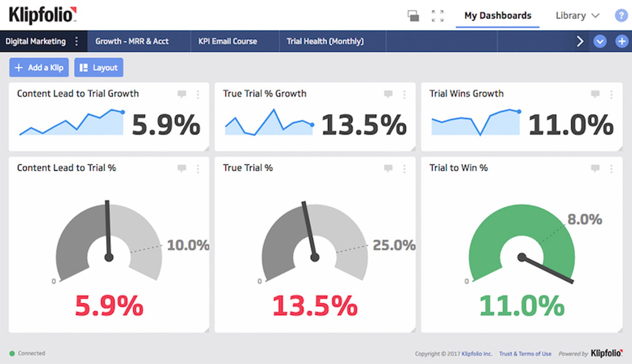632x364 pixels.
Task: Click the Add a Klip button
Action: [39, 67]
